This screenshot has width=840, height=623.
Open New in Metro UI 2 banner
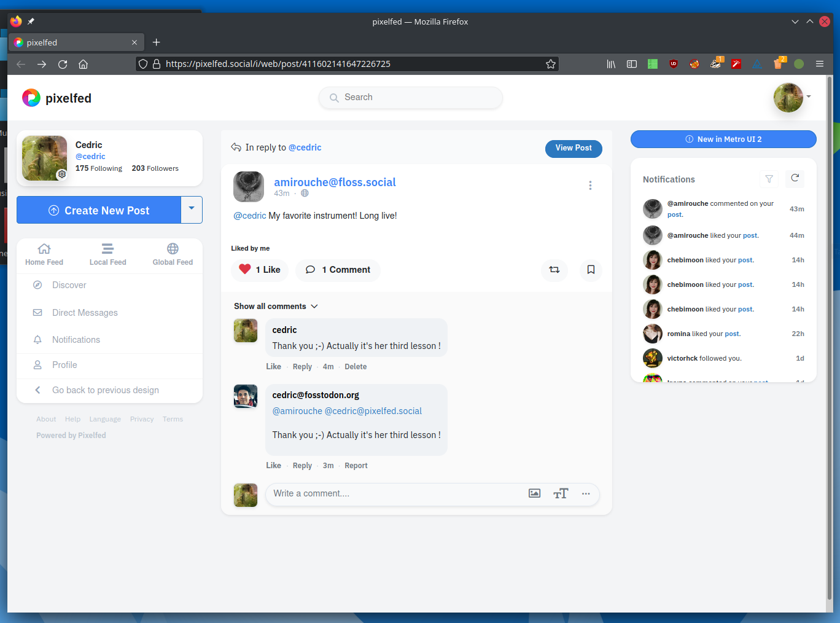point(723,139)
